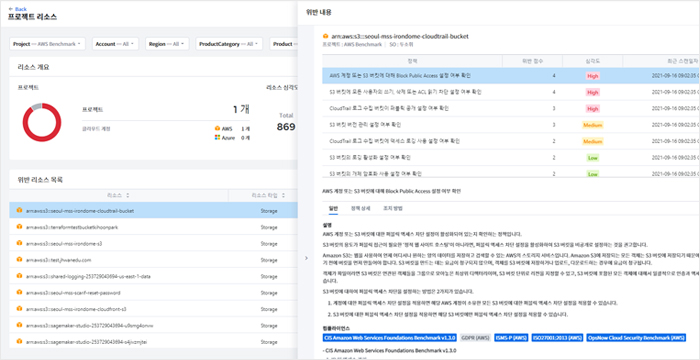
Task: Select resource sagemaker-studio-253729043694-s4jvzmjtei
Action: [x=87, y=342]
